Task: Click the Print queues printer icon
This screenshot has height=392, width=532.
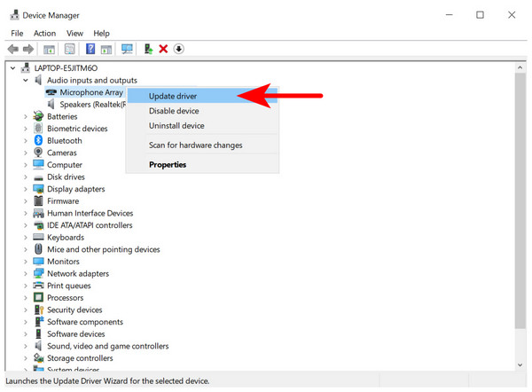Action: pyautogui.click(x=38, y=286)
